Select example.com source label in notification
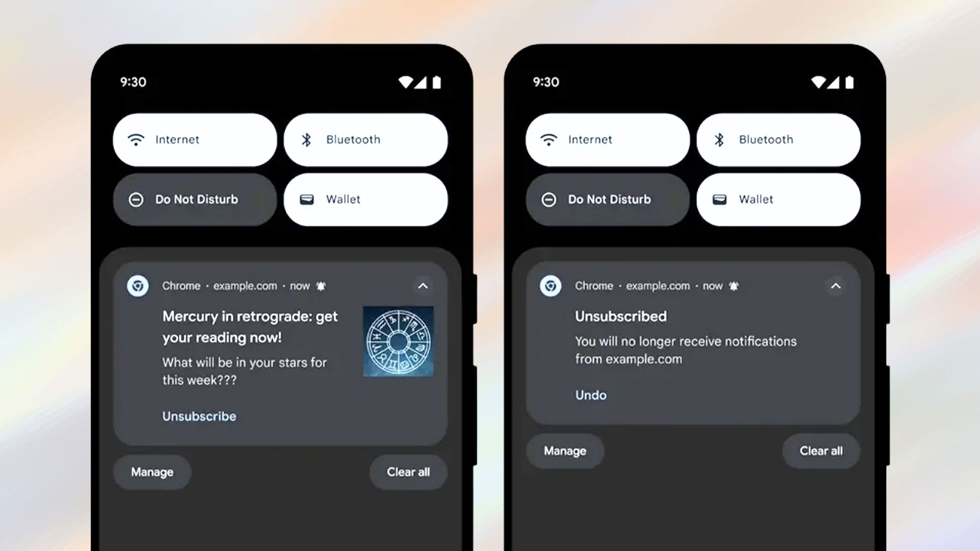Screen dimensions: 980x551 [x=244, y=286]
